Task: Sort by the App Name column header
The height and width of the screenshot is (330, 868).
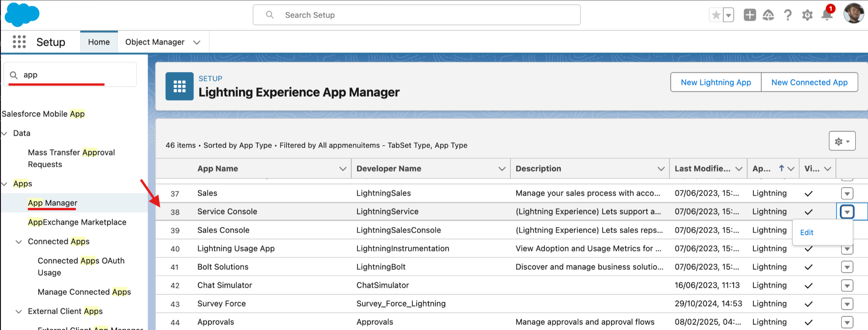Action: (x=217, y=169)
